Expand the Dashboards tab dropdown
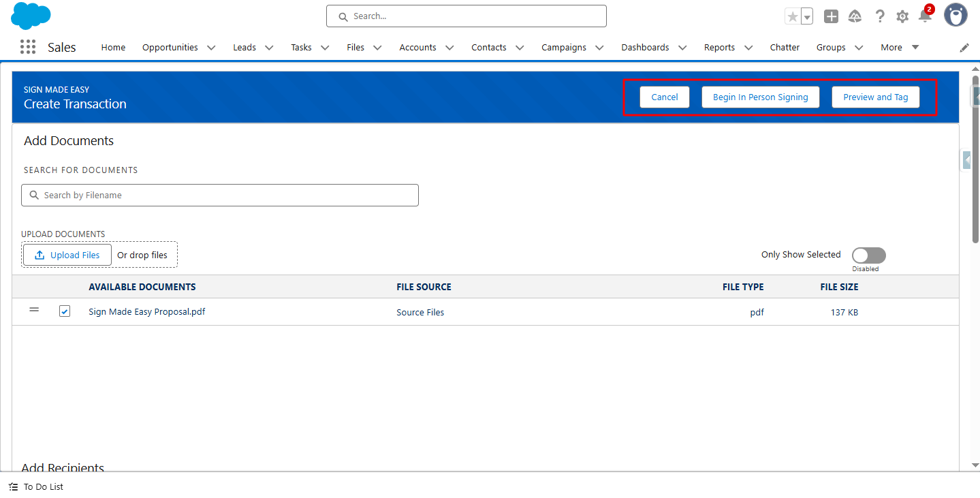 tap(682, 48)
